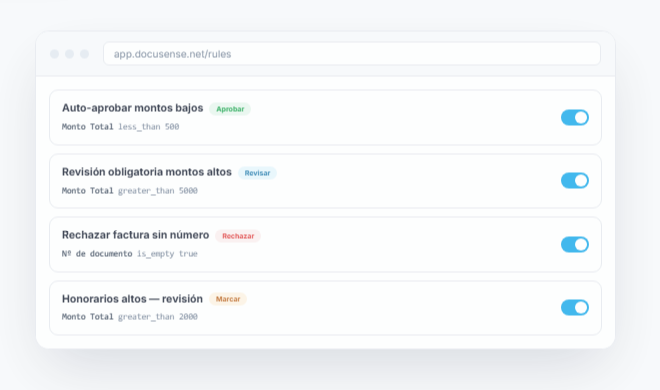The height and width of the screenshot is (390, 660).
Task: Select the Honorarios altos — revisión title
Action: 132,299
